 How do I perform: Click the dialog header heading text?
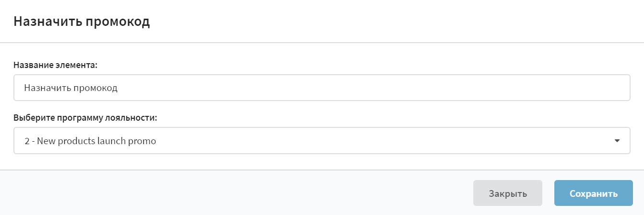pyautogui.click(x=82, y=22)
